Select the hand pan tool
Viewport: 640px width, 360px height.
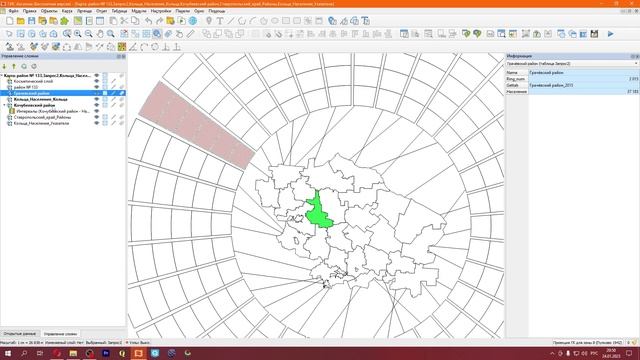[100, 34]
